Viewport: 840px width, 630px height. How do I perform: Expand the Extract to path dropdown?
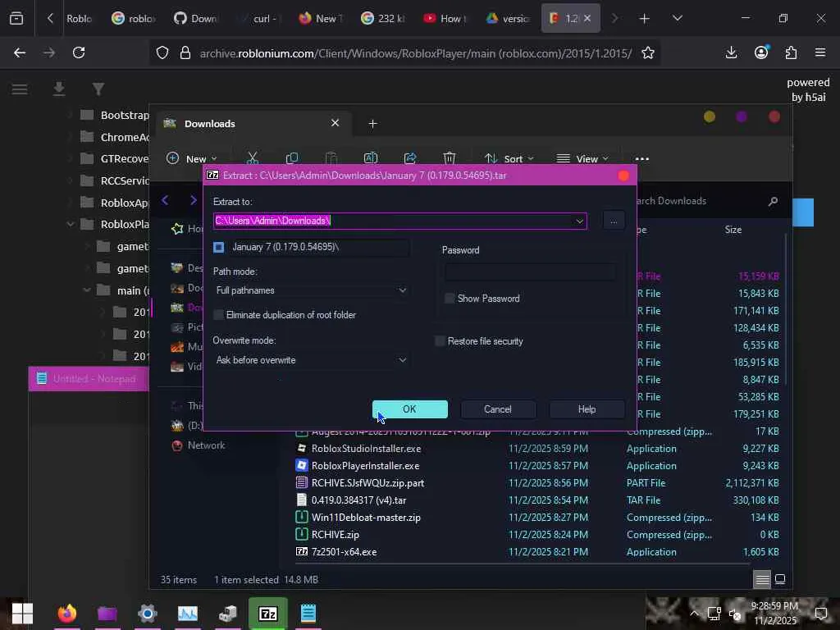coord(580,221)
